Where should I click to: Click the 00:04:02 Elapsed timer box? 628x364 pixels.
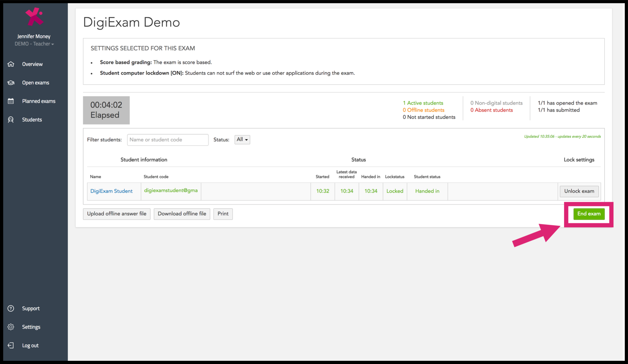[x=106, y=110]
